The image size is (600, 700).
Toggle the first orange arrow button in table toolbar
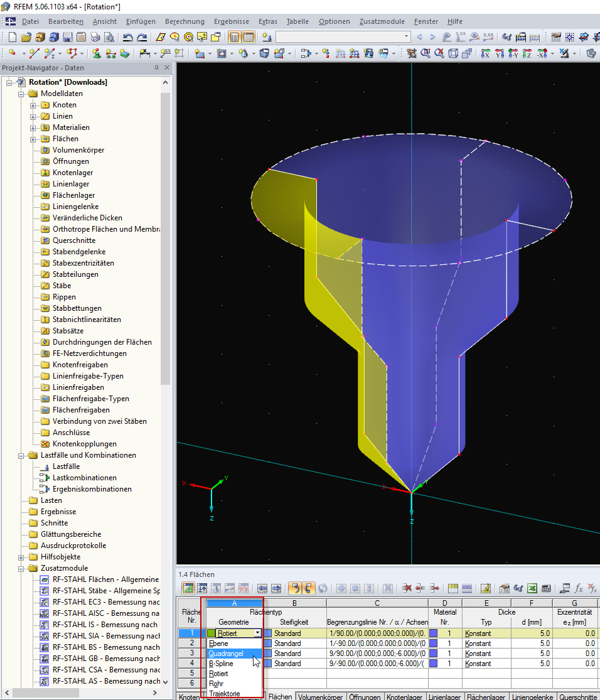point(294,588)
